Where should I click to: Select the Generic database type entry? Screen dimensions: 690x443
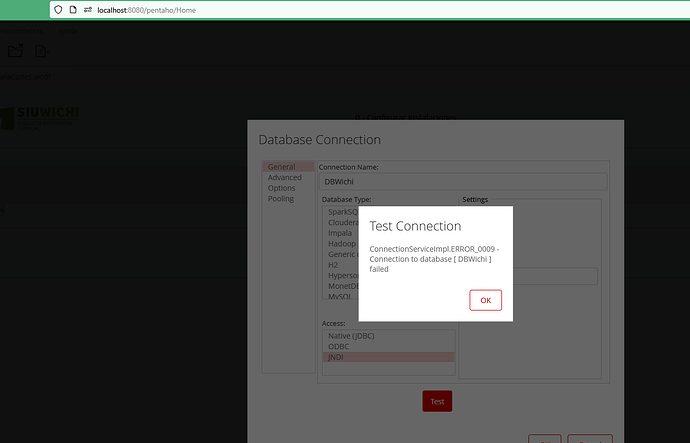point(343,254)
